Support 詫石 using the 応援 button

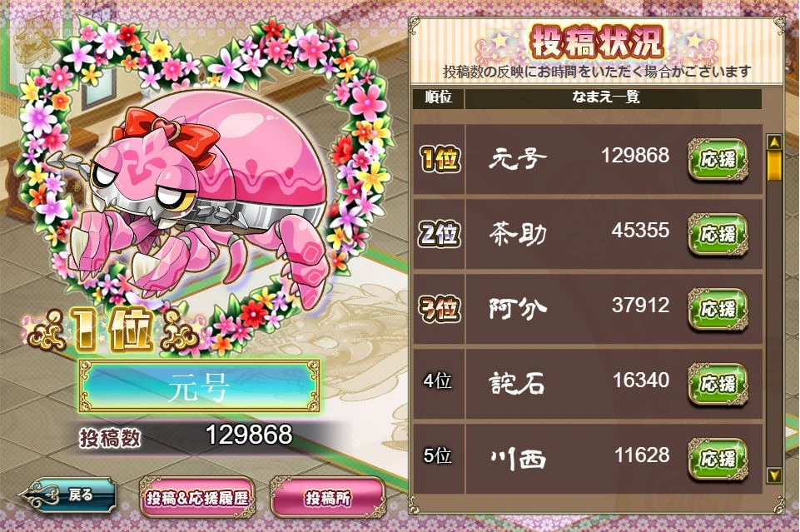pyautogui.click(x=718, y=384)
